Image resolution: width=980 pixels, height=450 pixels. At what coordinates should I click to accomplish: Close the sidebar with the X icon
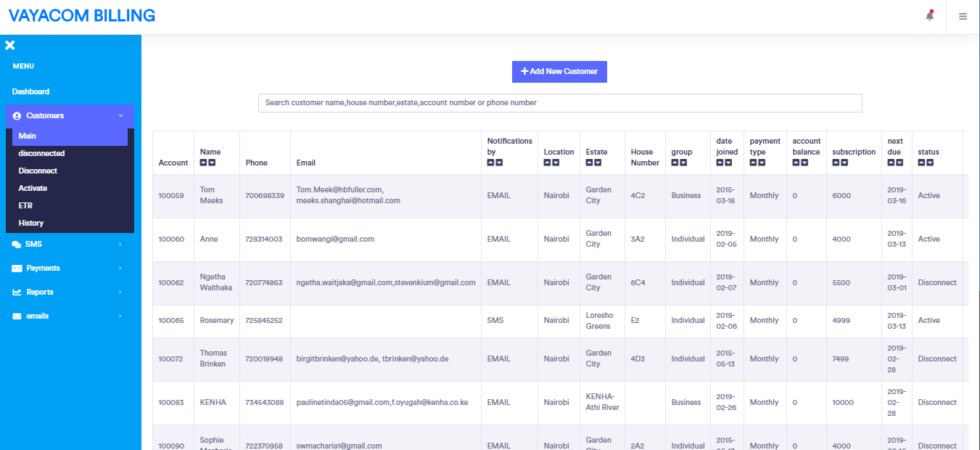click(10, 46)
